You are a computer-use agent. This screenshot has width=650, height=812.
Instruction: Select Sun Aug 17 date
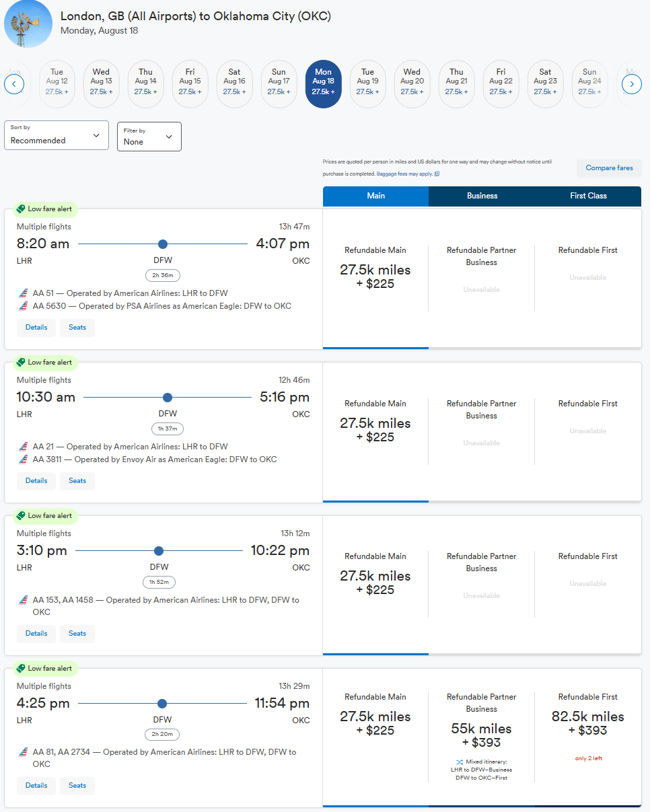tap(279, 84)
